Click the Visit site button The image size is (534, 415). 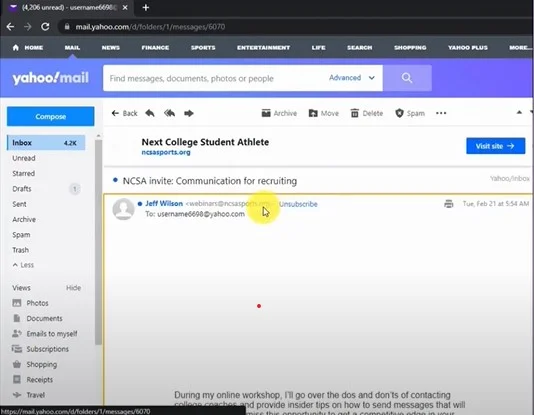pos(496,146)
